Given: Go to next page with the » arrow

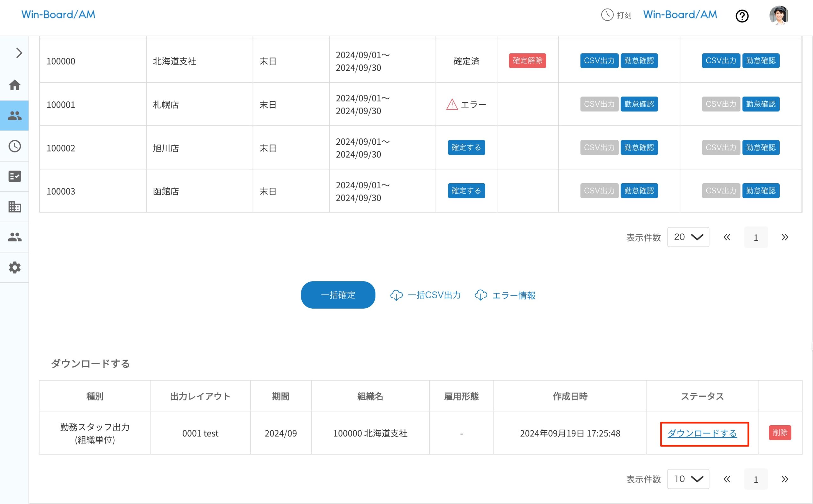Looking at the screenshot, I should pyautogui.click(x=785, y=237).
